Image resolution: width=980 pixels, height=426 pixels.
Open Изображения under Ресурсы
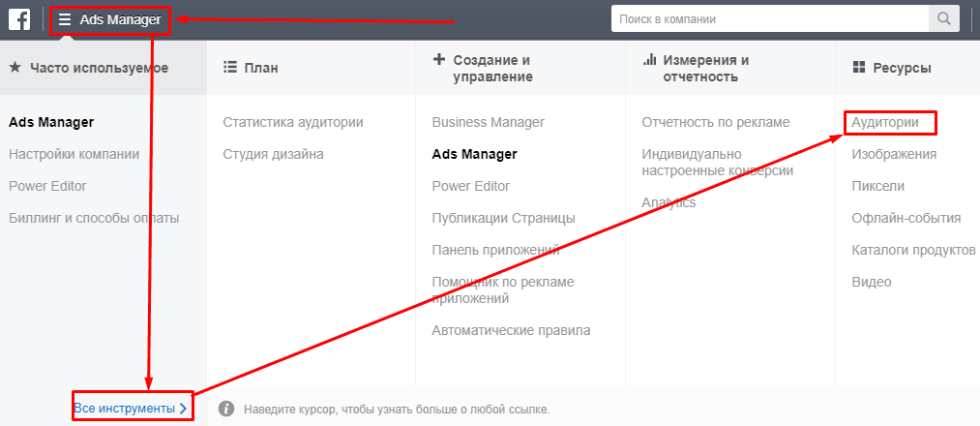click(x=894, y=154)
